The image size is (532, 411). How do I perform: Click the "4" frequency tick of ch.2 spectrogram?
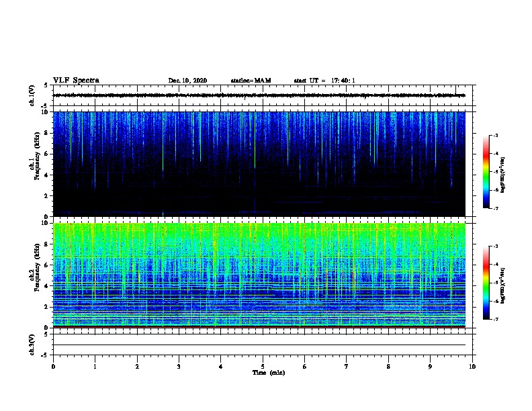coord(47,286)
